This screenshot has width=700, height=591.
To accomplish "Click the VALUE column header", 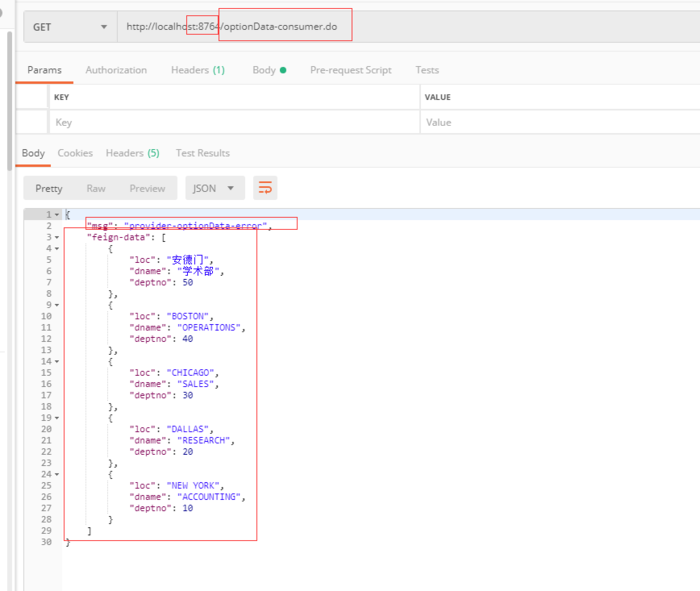I will pos(438,97).
